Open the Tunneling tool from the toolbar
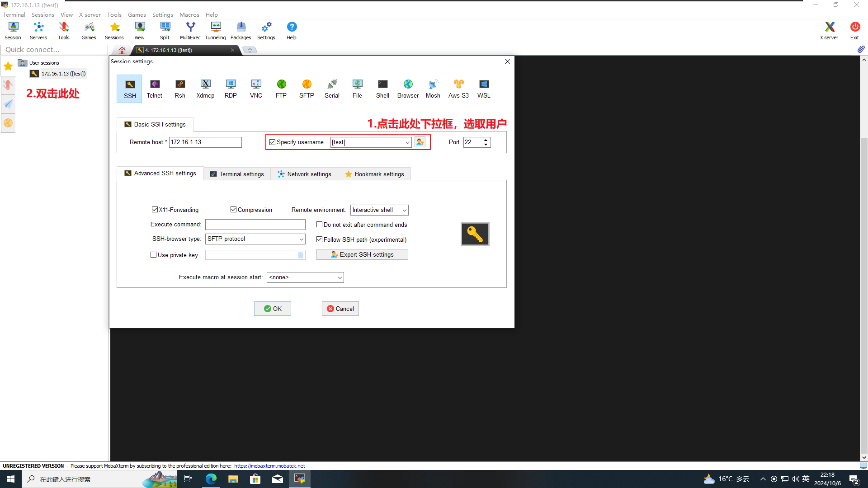Screen dimensions: 868x488 [215, 30]
